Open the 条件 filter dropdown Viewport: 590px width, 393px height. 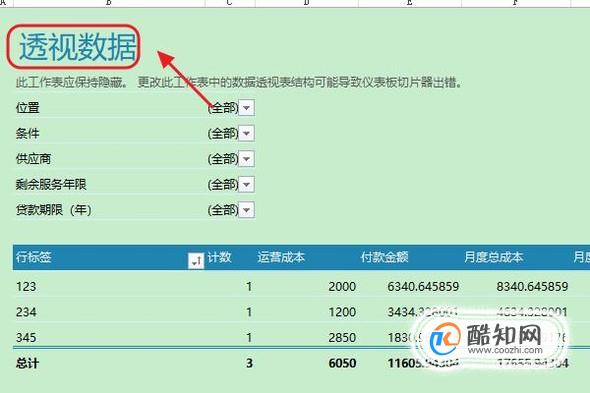coord(246,133)
